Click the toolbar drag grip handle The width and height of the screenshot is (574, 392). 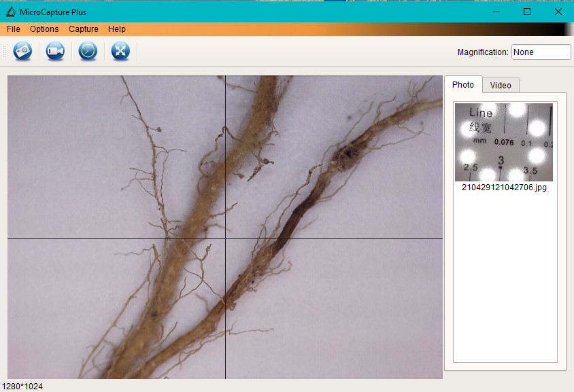click(5, 52)
